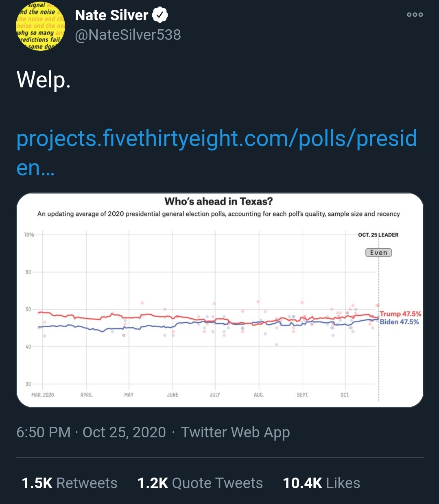Click the 'Even' leader badge in chart
Viewport: 439px width, 504px height.
pyautogui.click(x=378, y=252)
